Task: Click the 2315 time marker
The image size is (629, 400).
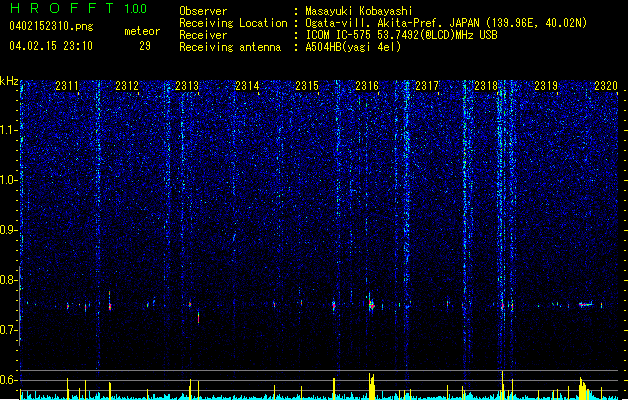Action: tap(307, 86)
